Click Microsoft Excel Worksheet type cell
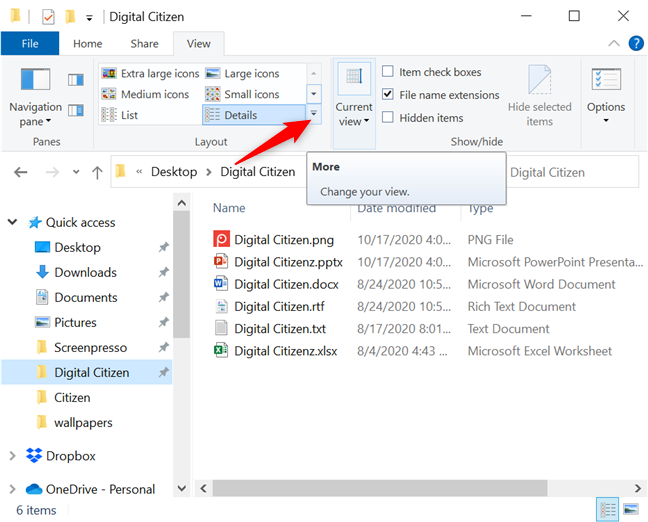648x522 pixels. point(539,351)
